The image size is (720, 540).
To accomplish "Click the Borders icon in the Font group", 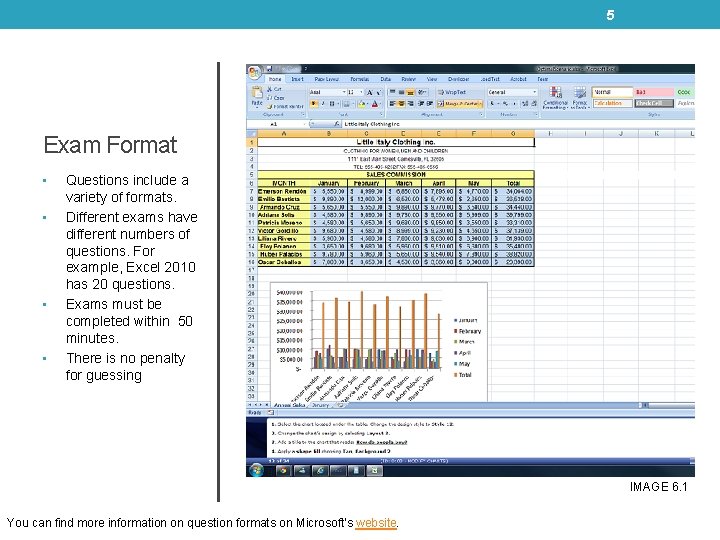I will (347, 104).
